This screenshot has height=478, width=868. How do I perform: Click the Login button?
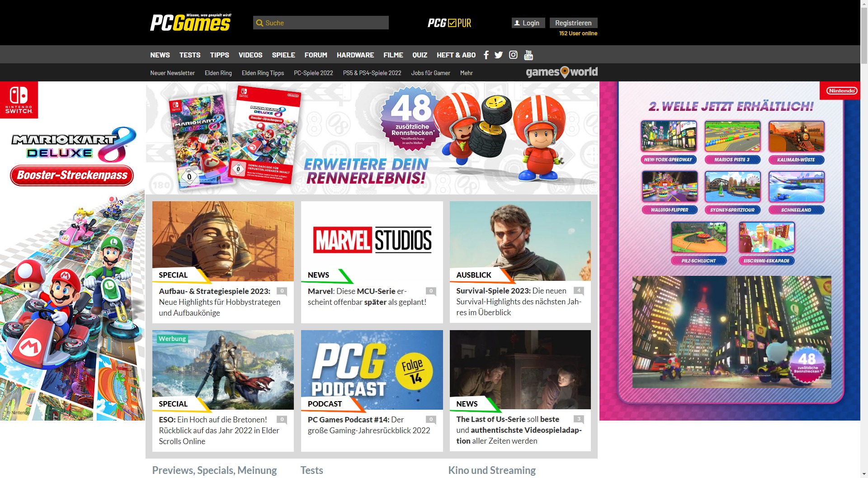click(528, 23)
